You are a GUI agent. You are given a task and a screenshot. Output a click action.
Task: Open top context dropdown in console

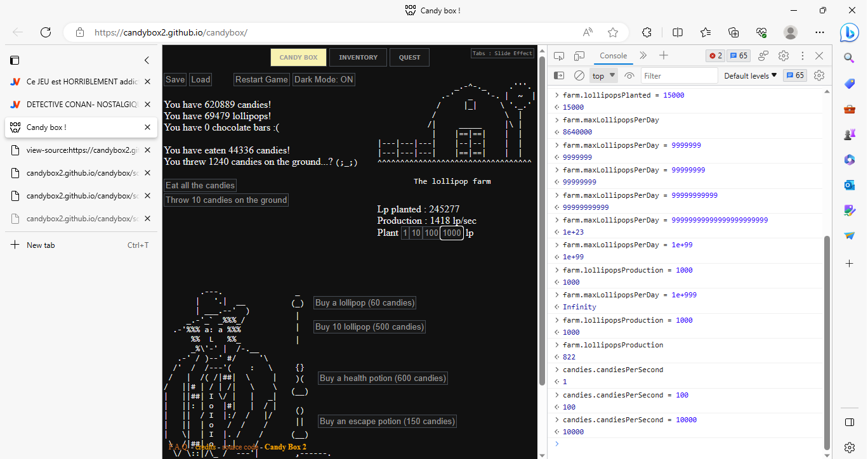604,75
